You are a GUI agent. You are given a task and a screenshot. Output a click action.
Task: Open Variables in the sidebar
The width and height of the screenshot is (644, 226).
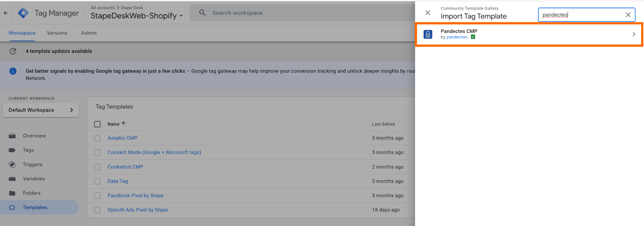(x=34, y=179)
